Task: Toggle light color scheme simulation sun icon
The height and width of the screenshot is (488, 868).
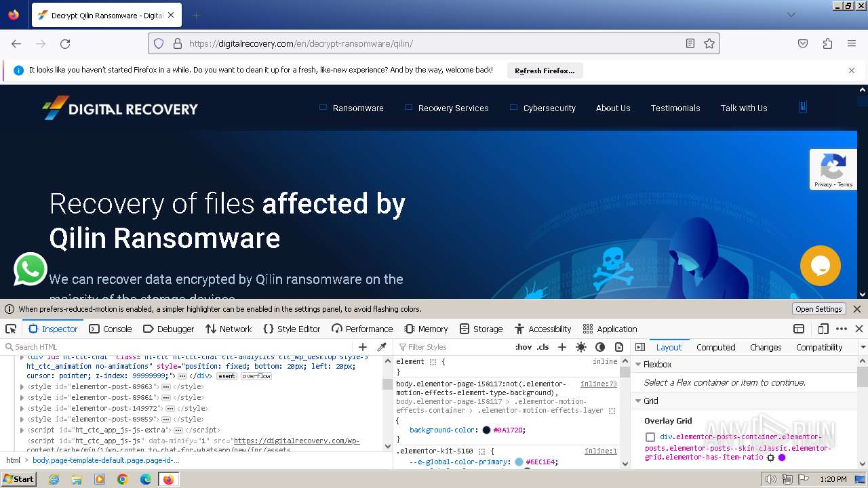Action: [581, 347]
